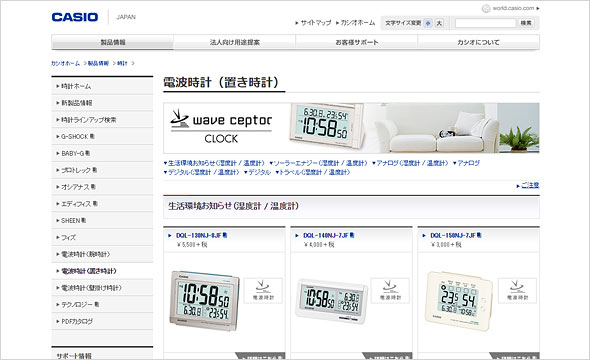Open the 法人向け用途提案 tab
This screenshot has height=360, width=590.
click(x=234, y=42)
